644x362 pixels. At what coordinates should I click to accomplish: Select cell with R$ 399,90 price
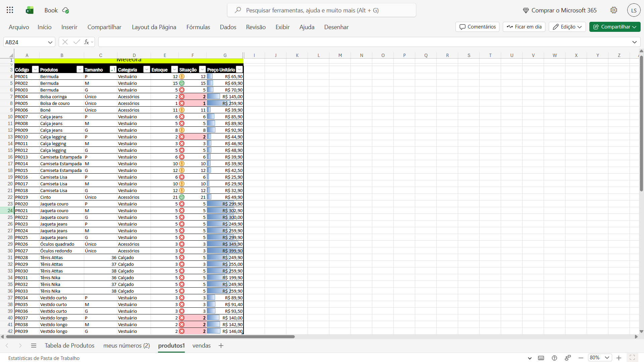tap(225, 251)
